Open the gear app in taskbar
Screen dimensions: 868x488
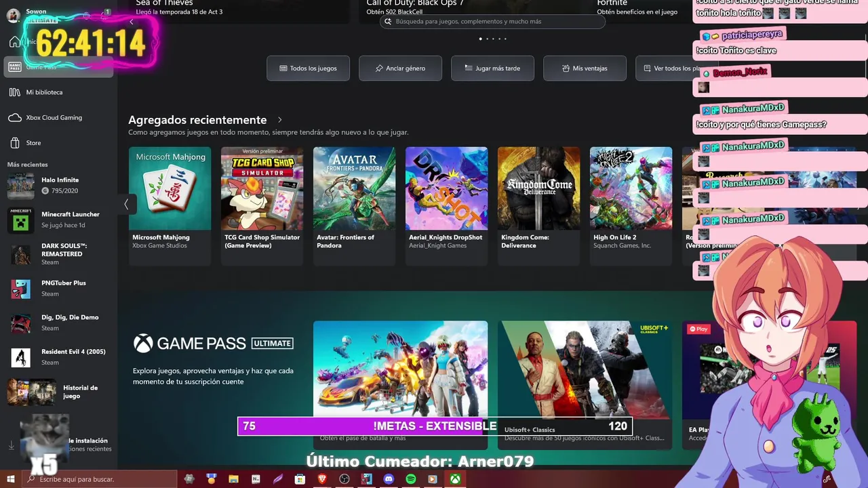[x=189, y=479]
